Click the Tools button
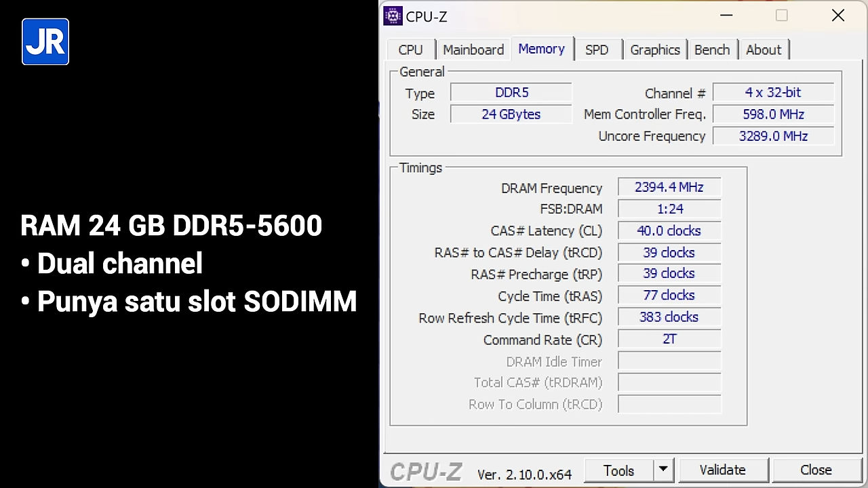868x488 pixels. [618, 470]
